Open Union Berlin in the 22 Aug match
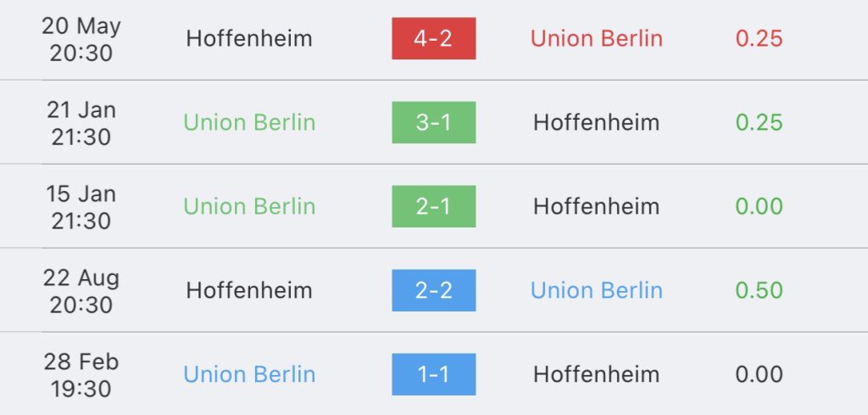 (x=596, y=290)
